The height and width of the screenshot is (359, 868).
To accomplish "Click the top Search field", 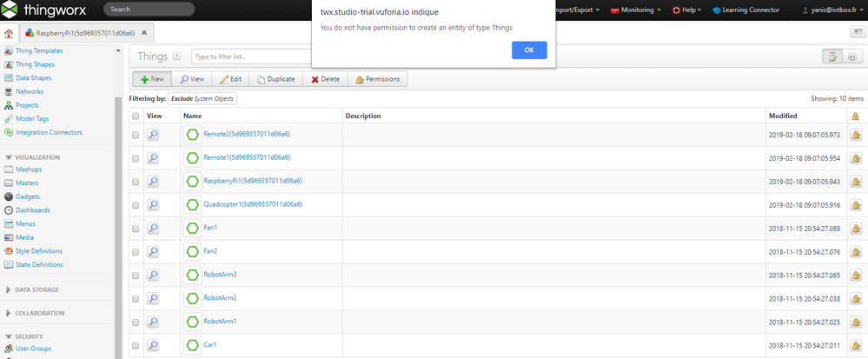I will [x=149, y=9].
